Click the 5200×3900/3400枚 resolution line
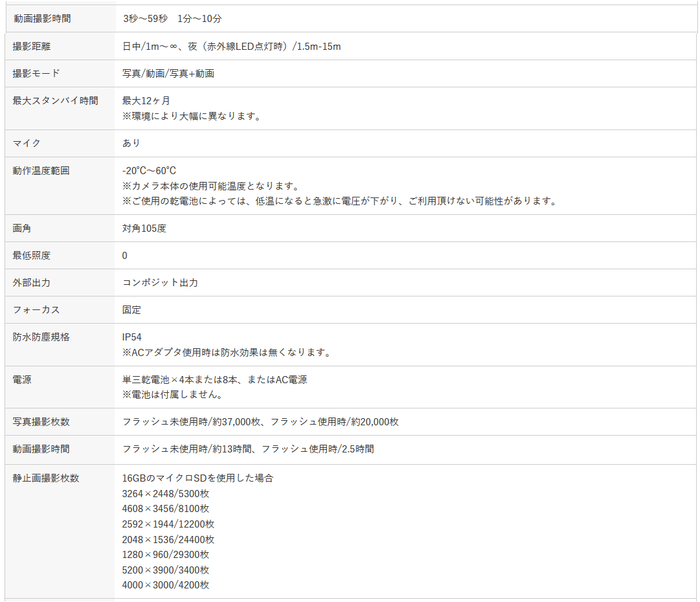Viewport: 700px width, 602px height. click(x=165, y=570)
